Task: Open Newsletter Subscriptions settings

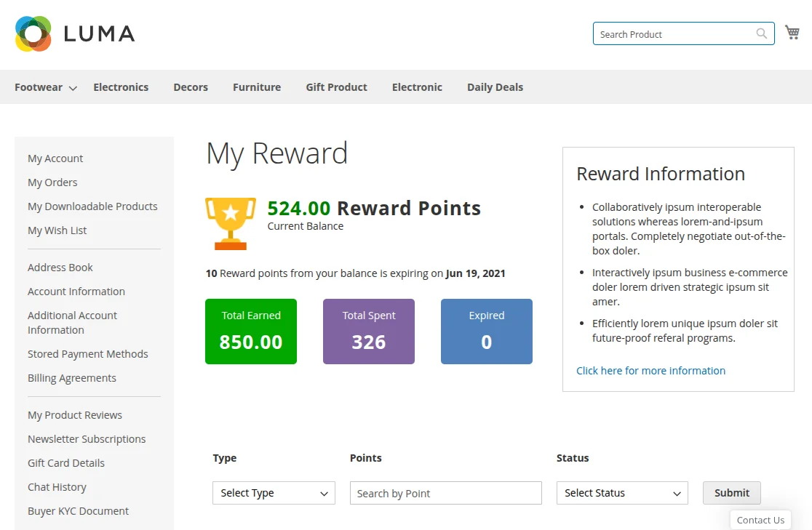Action: pos(87,438)
